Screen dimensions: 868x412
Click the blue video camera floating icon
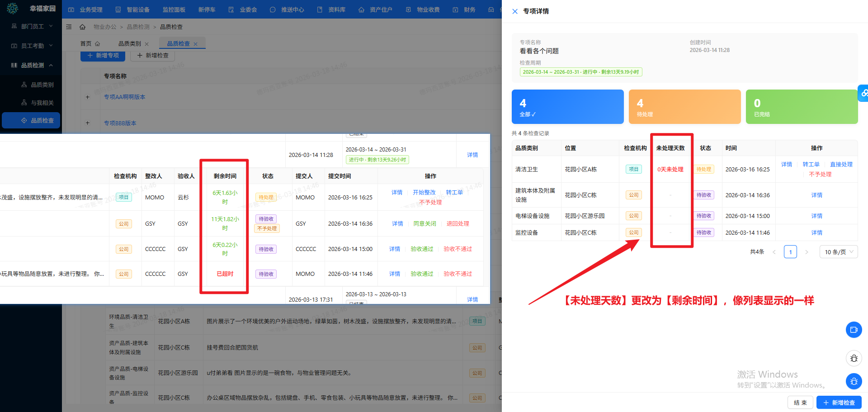point(854,330)
